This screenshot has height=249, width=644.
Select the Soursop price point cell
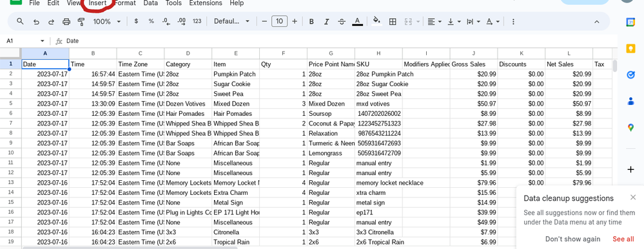331,114
